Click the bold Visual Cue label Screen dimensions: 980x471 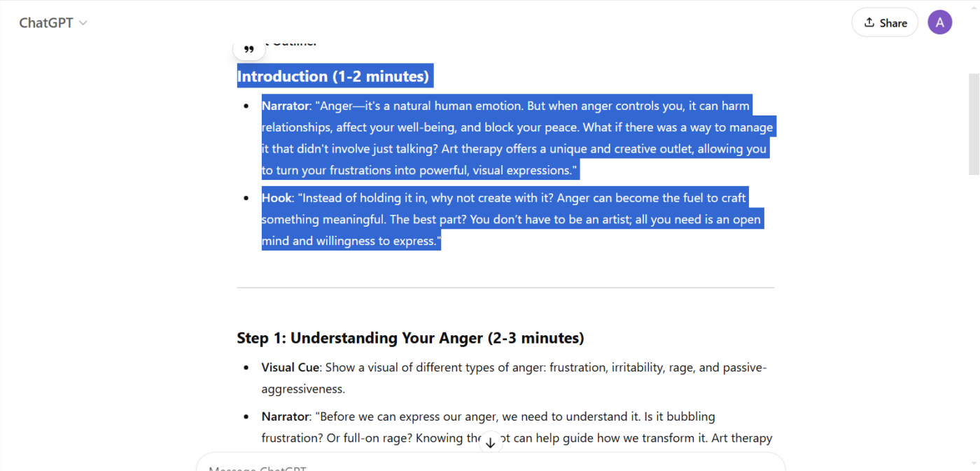(x=290, y=367)
